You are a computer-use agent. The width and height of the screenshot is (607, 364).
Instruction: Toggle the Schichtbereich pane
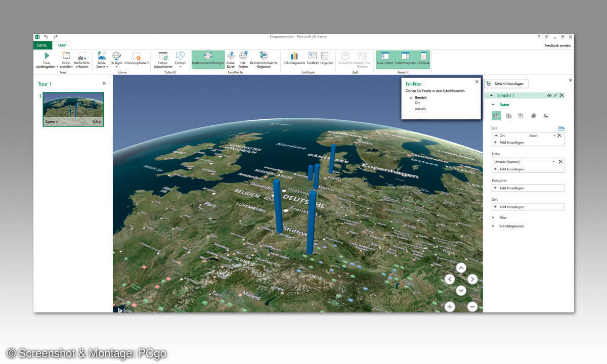(405, 59)
